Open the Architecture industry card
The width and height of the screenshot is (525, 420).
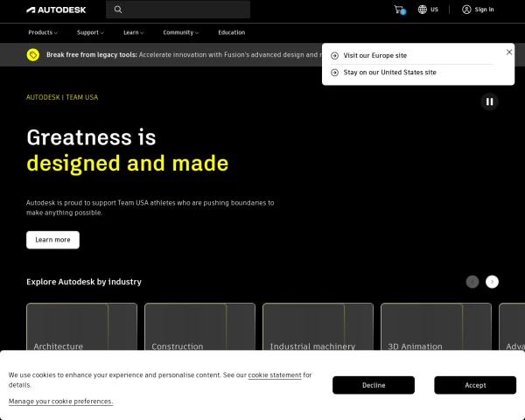[x=81, y=326]
